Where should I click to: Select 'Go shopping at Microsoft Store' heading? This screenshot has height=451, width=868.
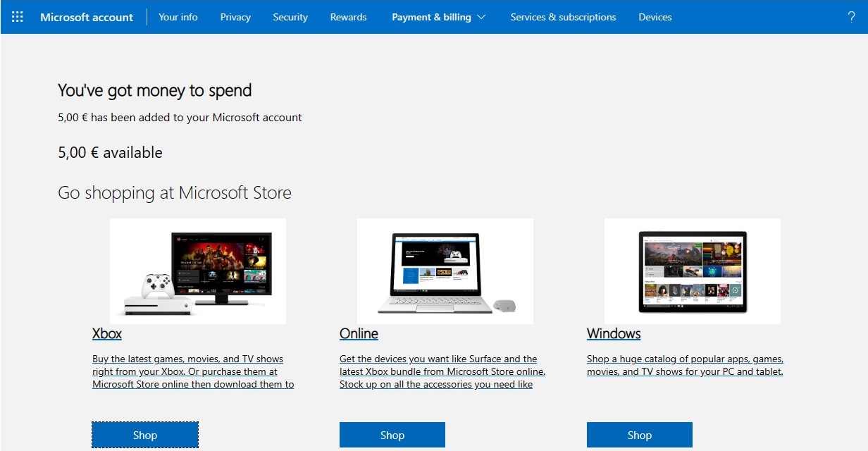175,192
